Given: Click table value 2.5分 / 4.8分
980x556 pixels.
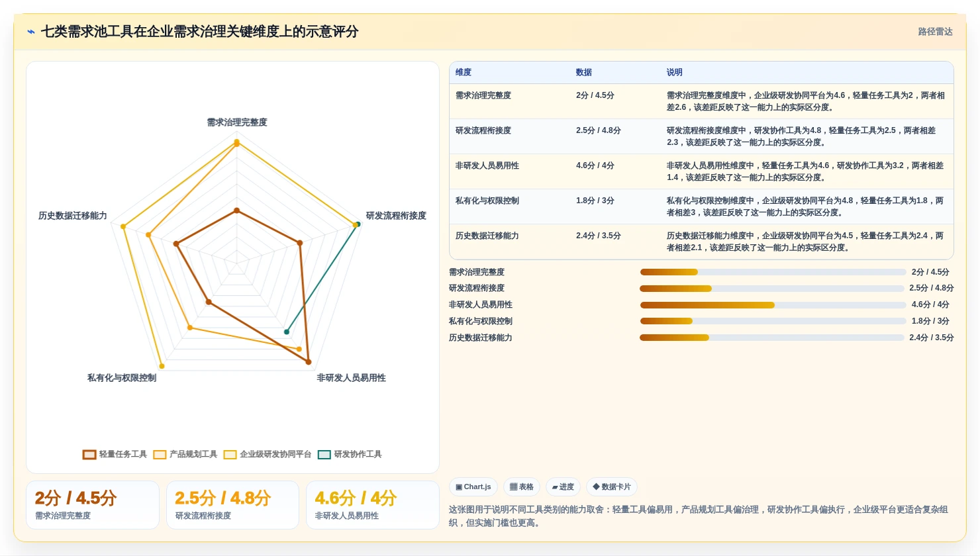Looking at the screenshot, I should click(599, 130).
